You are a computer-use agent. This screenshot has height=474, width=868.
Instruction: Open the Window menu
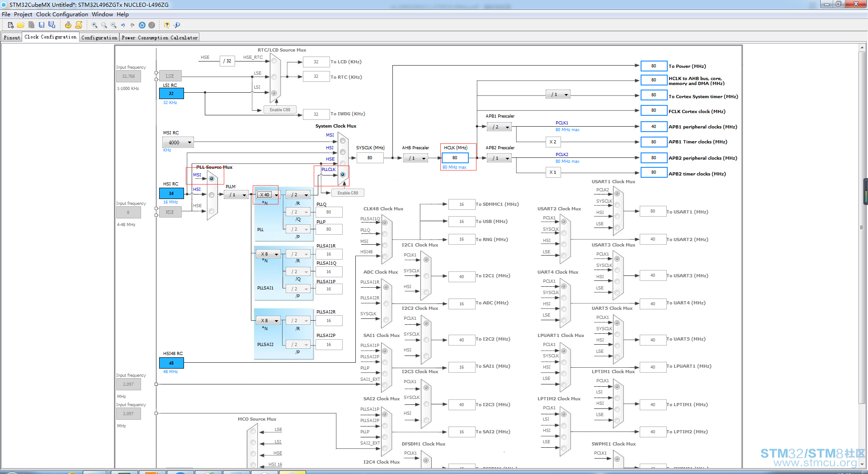pyautogui.click(x=103, y=14)
